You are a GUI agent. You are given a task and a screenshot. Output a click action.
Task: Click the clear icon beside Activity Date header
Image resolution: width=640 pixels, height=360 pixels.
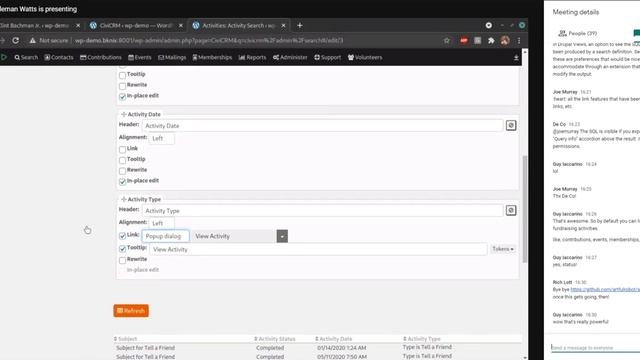coord(511,125)
